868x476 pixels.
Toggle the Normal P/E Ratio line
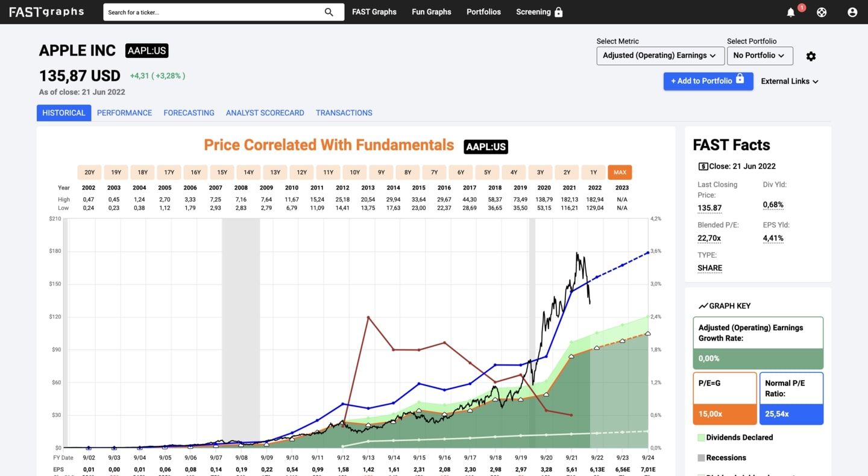click(x=791, y=398)
